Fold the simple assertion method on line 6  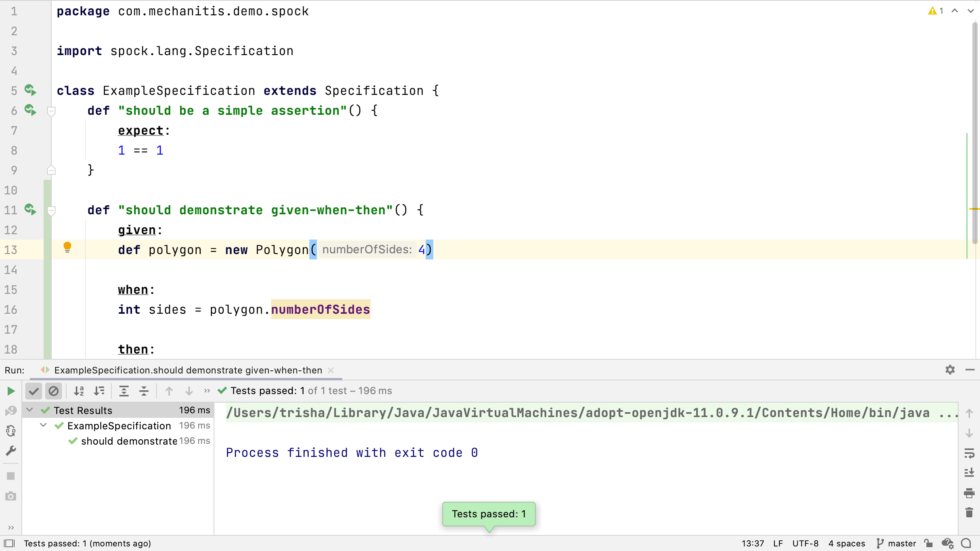click(x=51, y=111)
